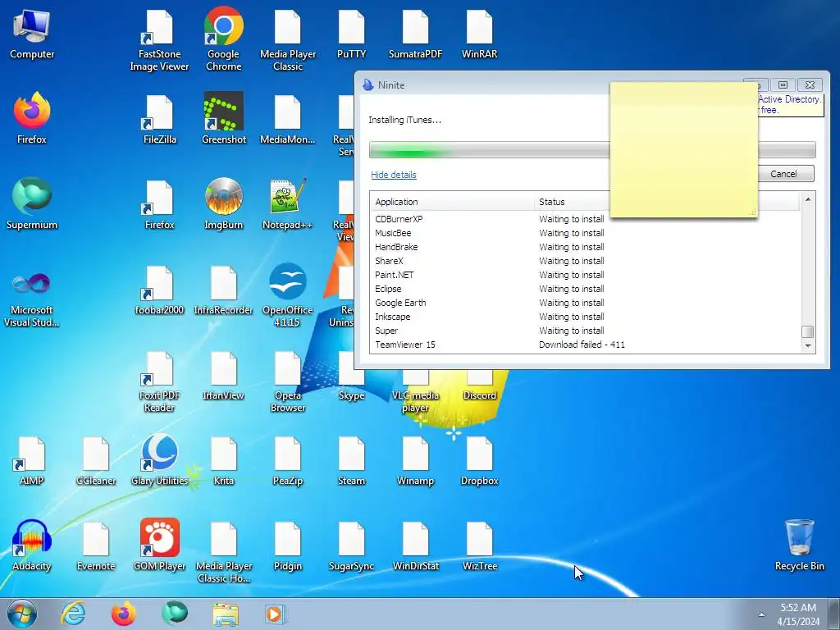Screen dimensions: 840x630
Task: Cancel the Ninite installation
Action: [785, 174]
